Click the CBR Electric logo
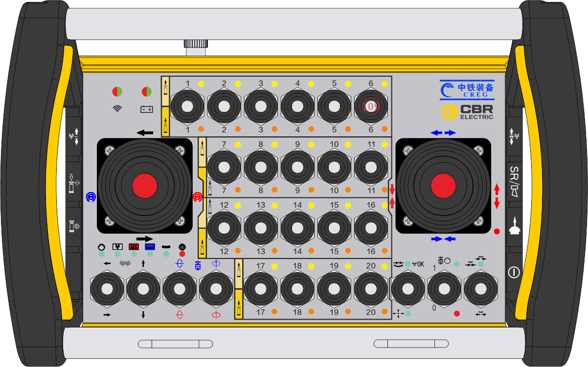Viewport: 588px width, 367px height. [x=467, y=112]
